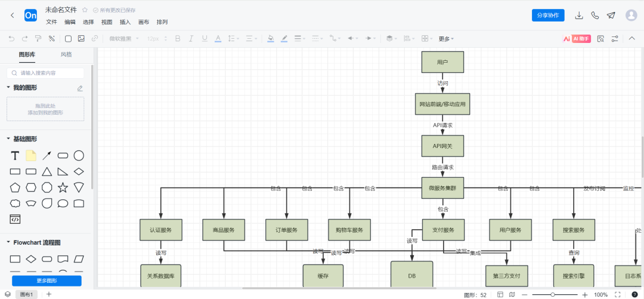Click the shape search input field

pyautogui.click(x=45, y=73)
